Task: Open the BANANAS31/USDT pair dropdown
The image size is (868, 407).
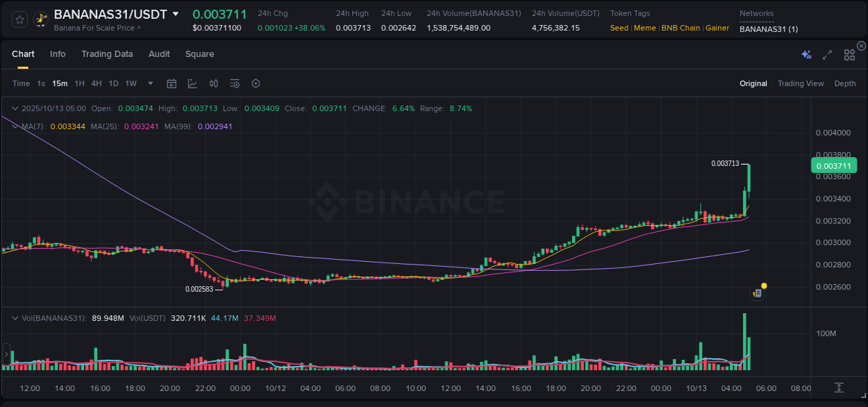Action: pyautogui.click(x=176, y=13)
